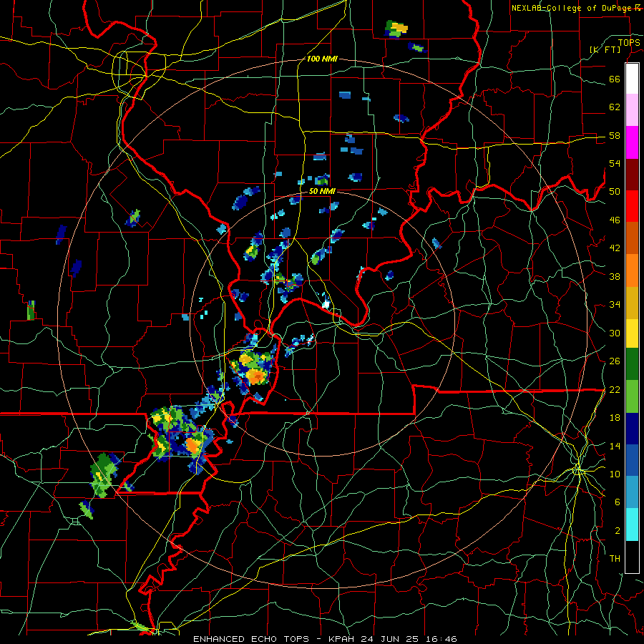Select the light orange legend band
The width and height of the screenshot is (644, 644).
(632, 270)
